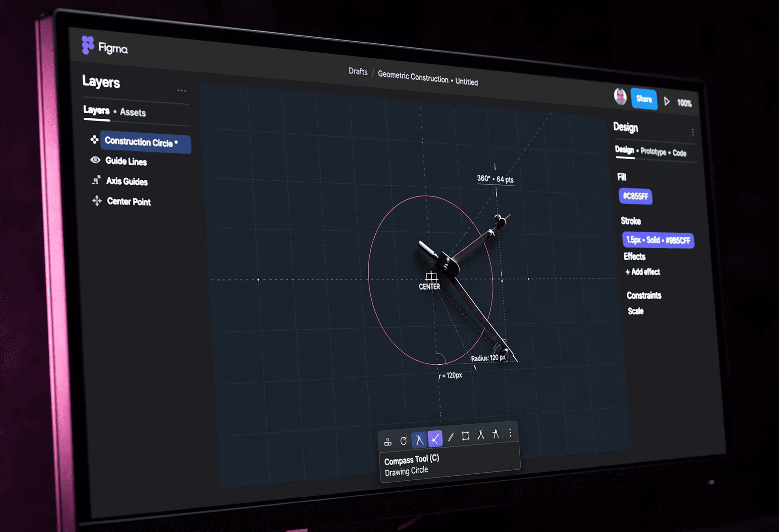This screenshot has width=779, height=532.
Task: Click the '360° • 64 pts' canvas label
Action: (x=495, y=179)
